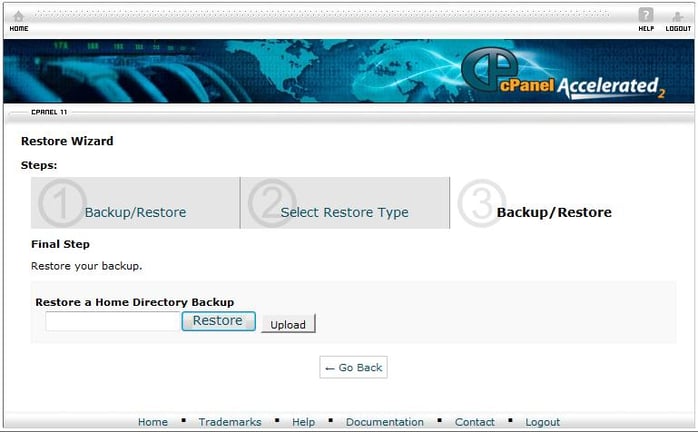Click the Restore button
The height and width of the screenshot is (432, 698).
(x=218, y=321)
